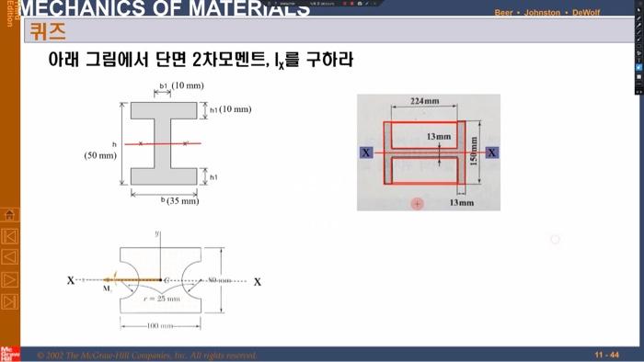Jump to the last slide with the skip-forward arrow

[x=9, y=301]
